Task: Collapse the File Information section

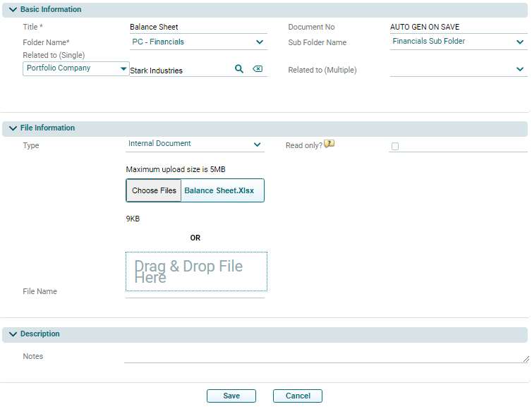Action: [13, 128]
